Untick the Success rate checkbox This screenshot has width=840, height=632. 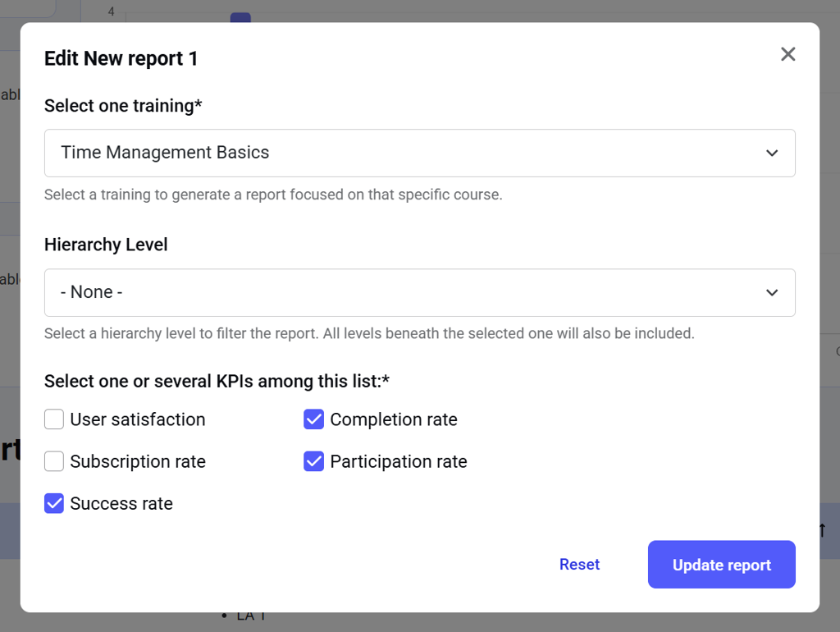tap(54, 503)
